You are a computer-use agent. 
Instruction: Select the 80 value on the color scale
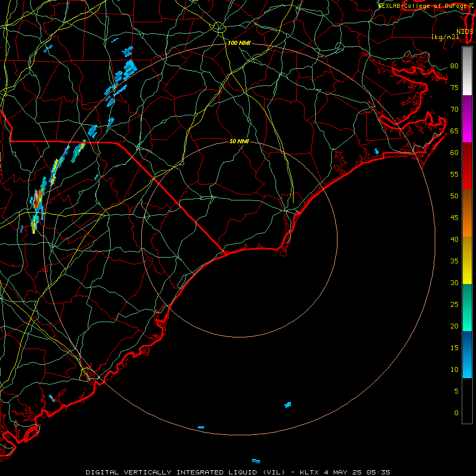pyautogui.click(x=454, y=66)
